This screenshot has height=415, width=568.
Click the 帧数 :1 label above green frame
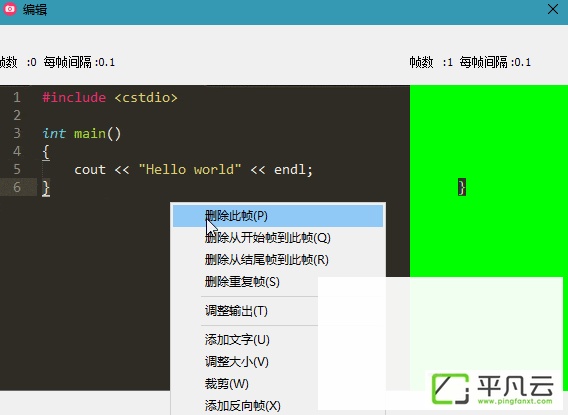[x=431, y=62]
